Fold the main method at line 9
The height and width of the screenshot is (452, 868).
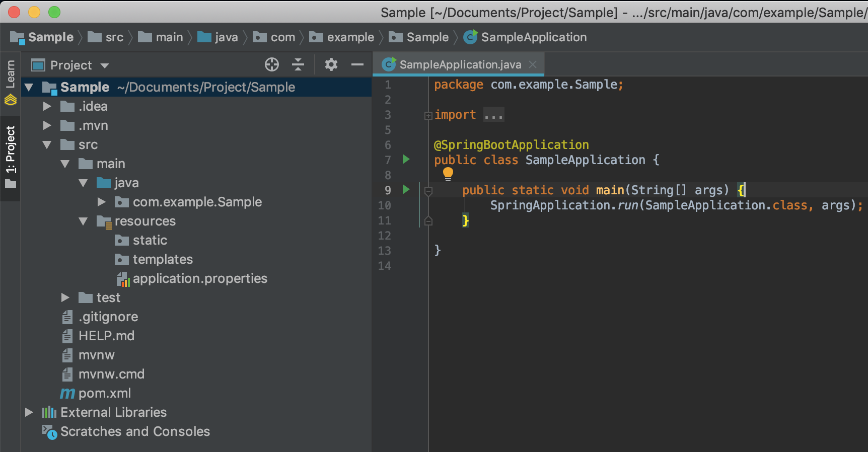(428, 191)
